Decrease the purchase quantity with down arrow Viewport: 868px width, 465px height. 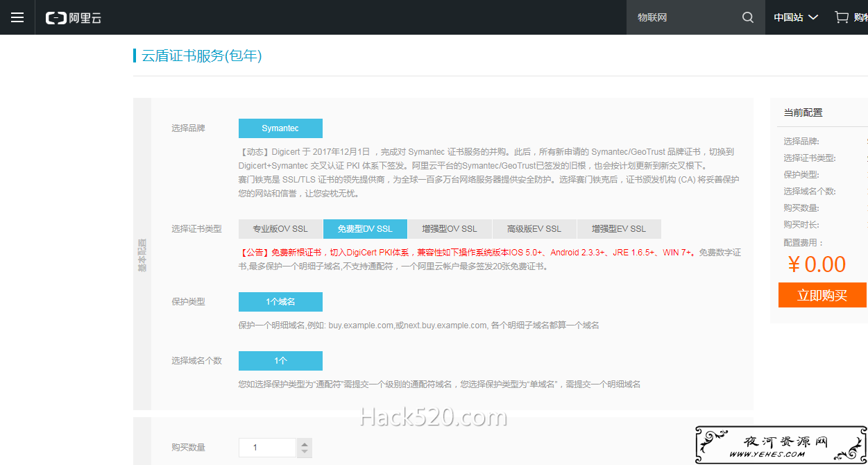coord(304,453)
